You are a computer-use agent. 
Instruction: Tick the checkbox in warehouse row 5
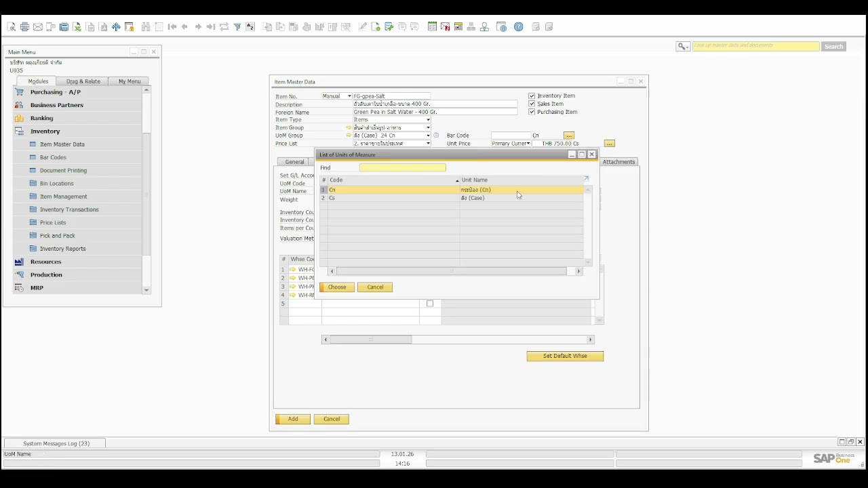pos(430,304)
